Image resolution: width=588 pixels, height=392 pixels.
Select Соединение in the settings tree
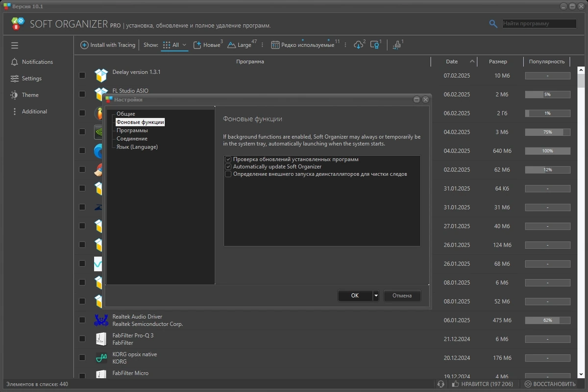click(x=132, y=139)
